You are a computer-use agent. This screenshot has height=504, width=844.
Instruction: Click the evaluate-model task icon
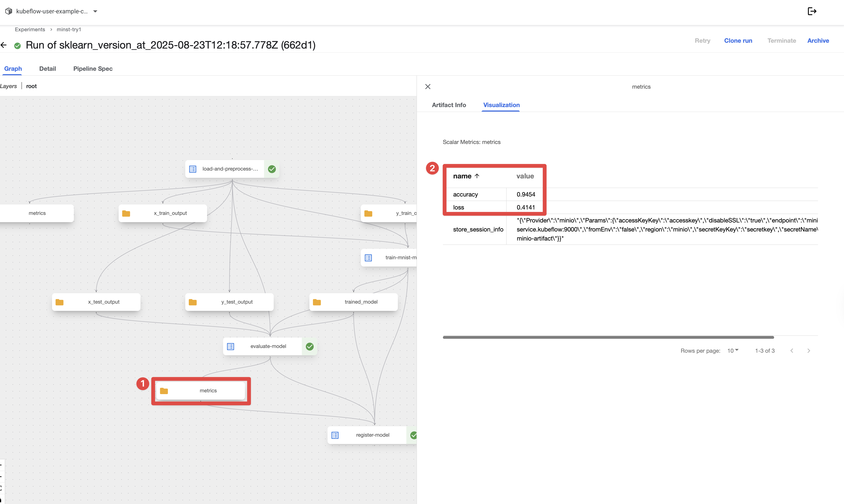230,346
